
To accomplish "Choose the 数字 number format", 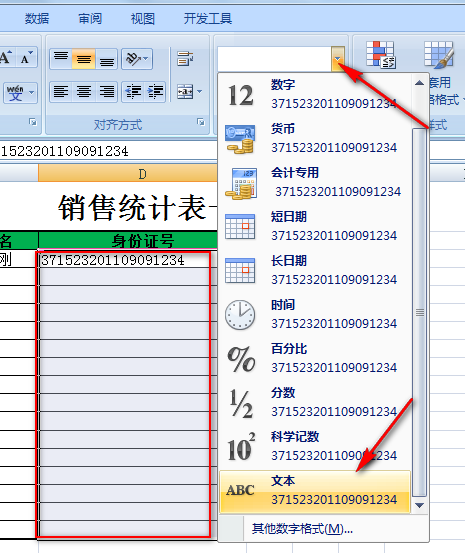I will [x=315, y=95].
